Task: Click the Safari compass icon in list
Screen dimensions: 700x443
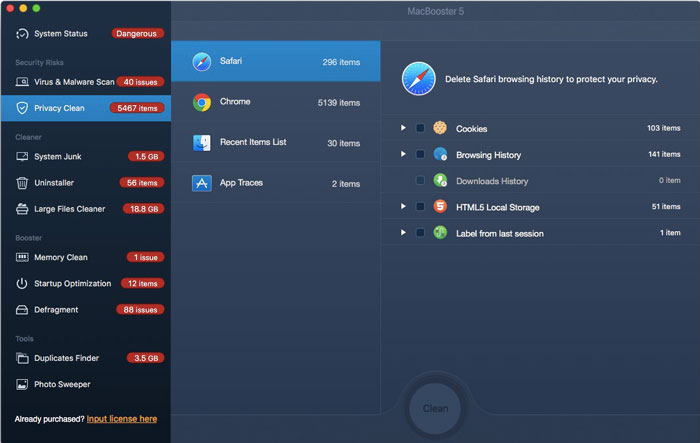Action: (202, 62)
